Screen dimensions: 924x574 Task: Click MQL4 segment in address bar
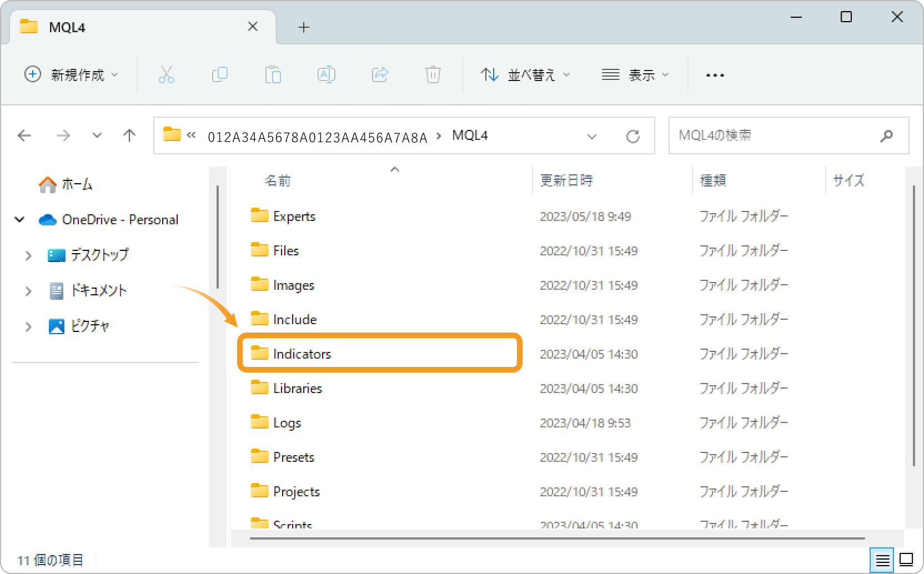(470, 135)
